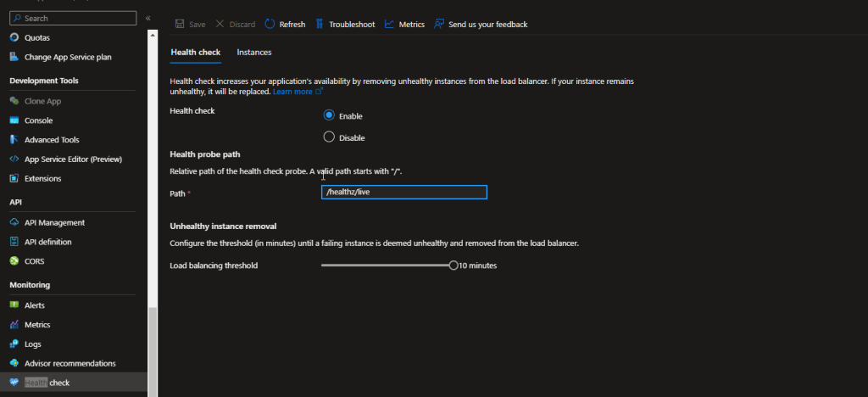This screenshot has width=868, height=397.
Task: Open Advanced Tools in sidebar
Action: [51, 140]
